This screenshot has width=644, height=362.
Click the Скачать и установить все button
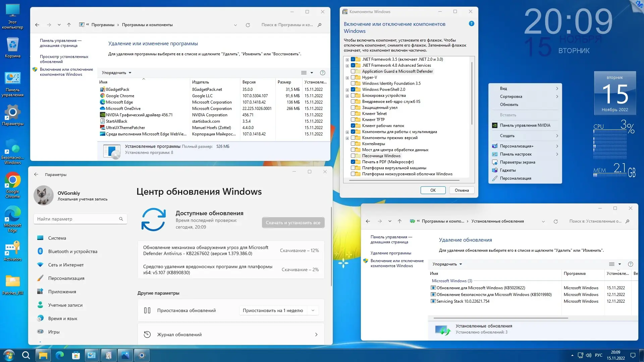pos(293,223)
